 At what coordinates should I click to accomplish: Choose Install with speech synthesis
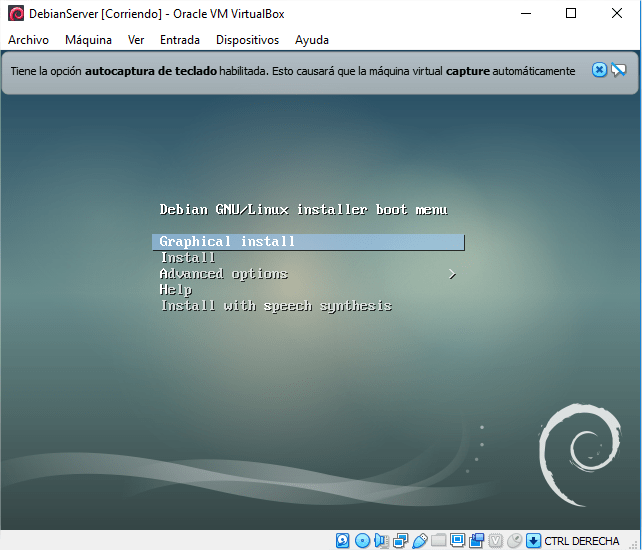point(276,306)
